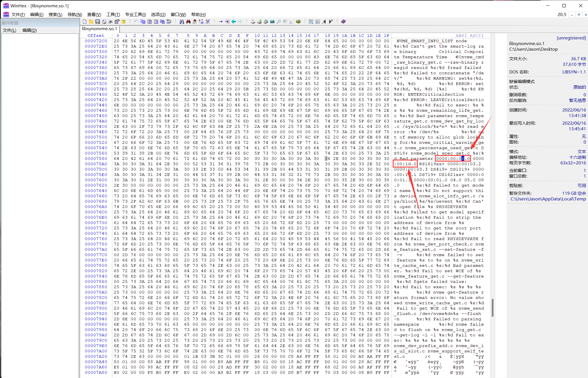This screenshot has width=588, height=378.
Task: Open the 搜索(S) menu
Action: (x=55, y=14)
